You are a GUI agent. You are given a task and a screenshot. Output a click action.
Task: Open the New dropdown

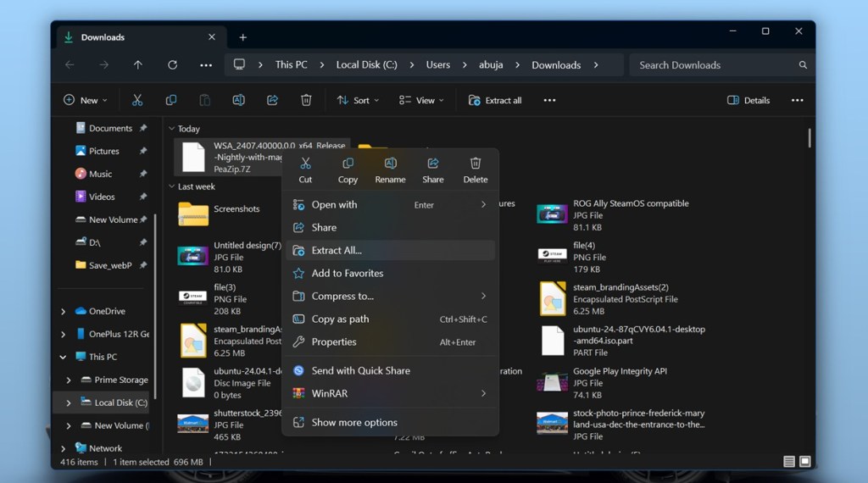click(86, 100)
